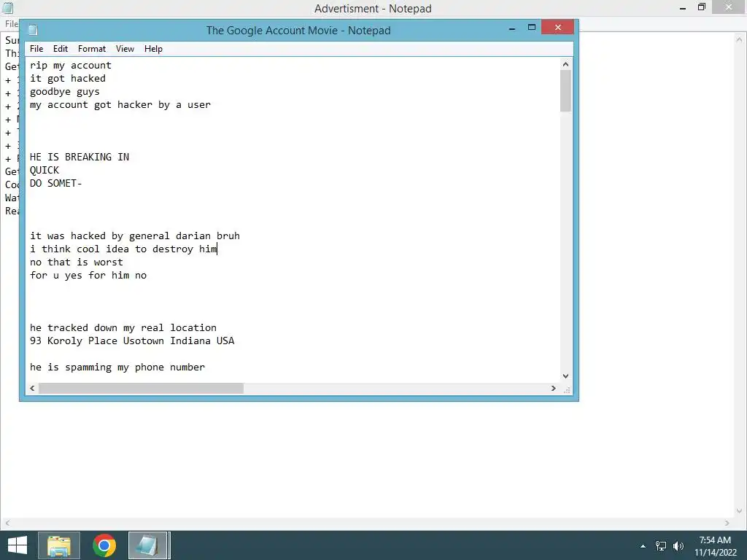Open Format menu in front Notepad

(91, 49)
